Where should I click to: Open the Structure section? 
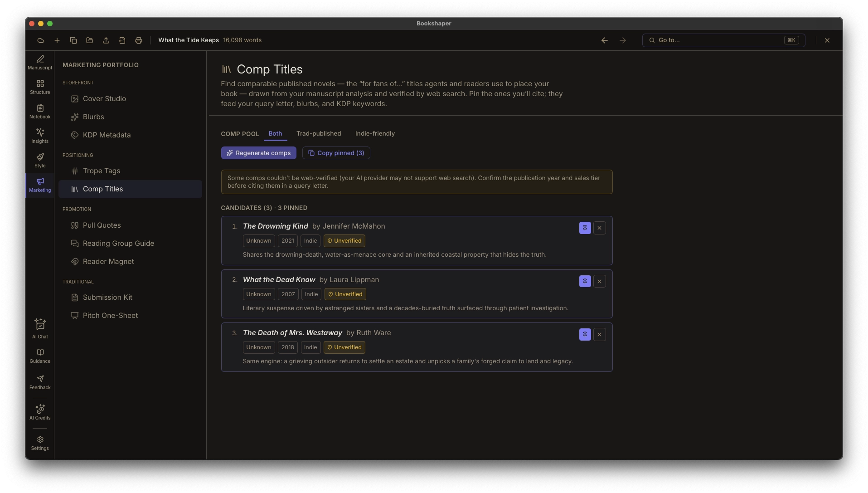40,87
